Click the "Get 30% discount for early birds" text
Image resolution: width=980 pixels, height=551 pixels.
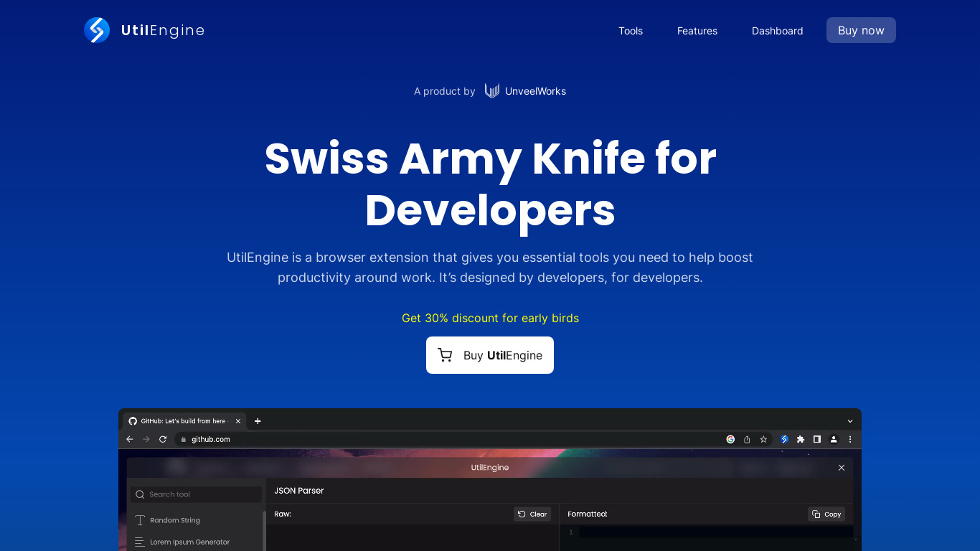(x=490, y=318)
